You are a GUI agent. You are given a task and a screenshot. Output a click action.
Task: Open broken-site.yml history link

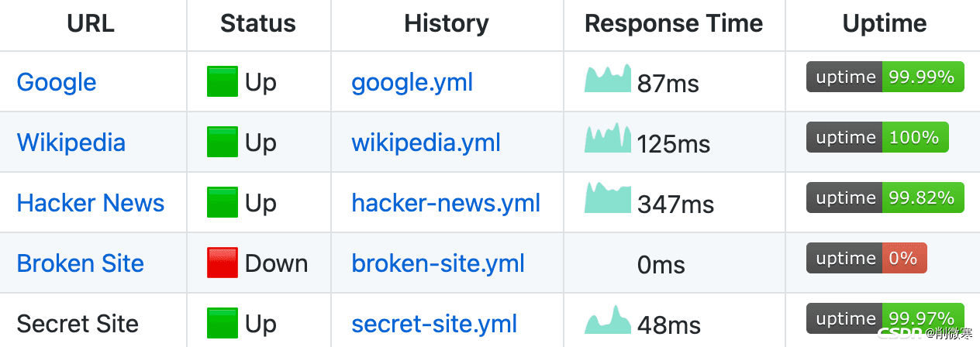click(438, 263)
